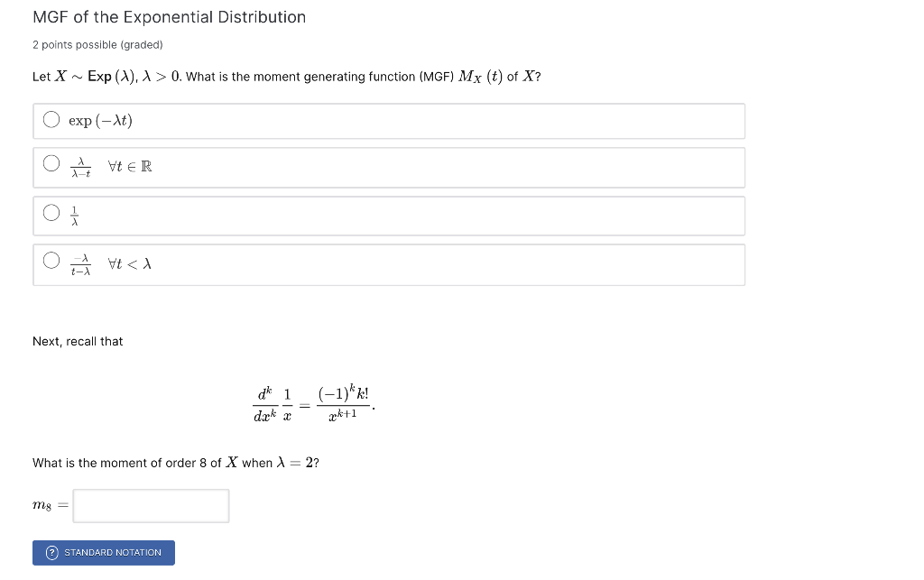The width and height of the screenshot is (924, 580).
Task: Click the STANDARD NOTATION button
Action: coord(103,552)
